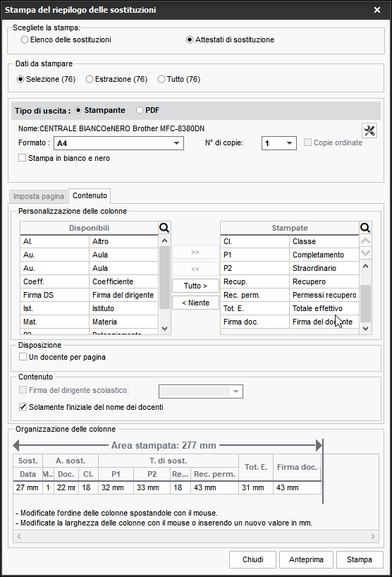Move selected Stampate column up
392x577 pixels.
365,241
